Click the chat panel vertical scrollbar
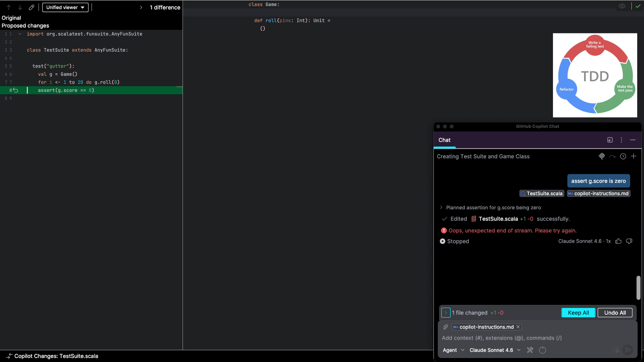The height and width of the screenshot is (362, 644). click(638, 288)
